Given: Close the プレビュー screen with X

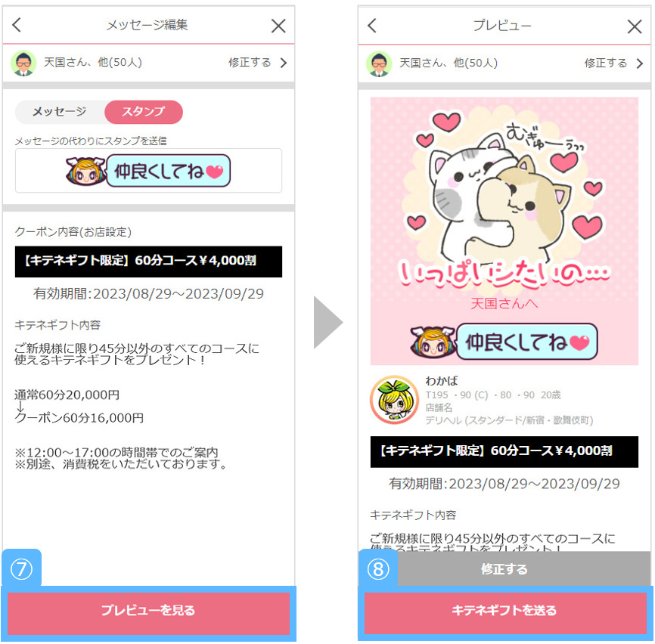Looking at the screenshot, I should tap(635, 26).
